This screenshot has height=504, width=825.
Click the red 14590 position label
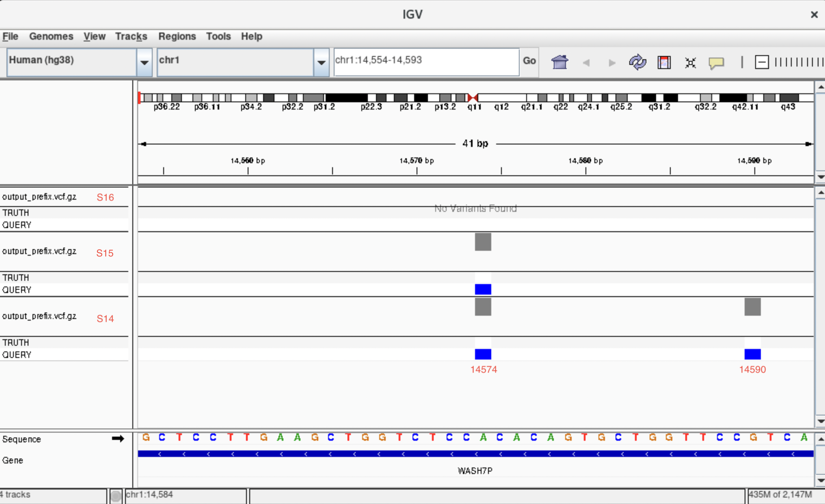[x=752, y=370]
